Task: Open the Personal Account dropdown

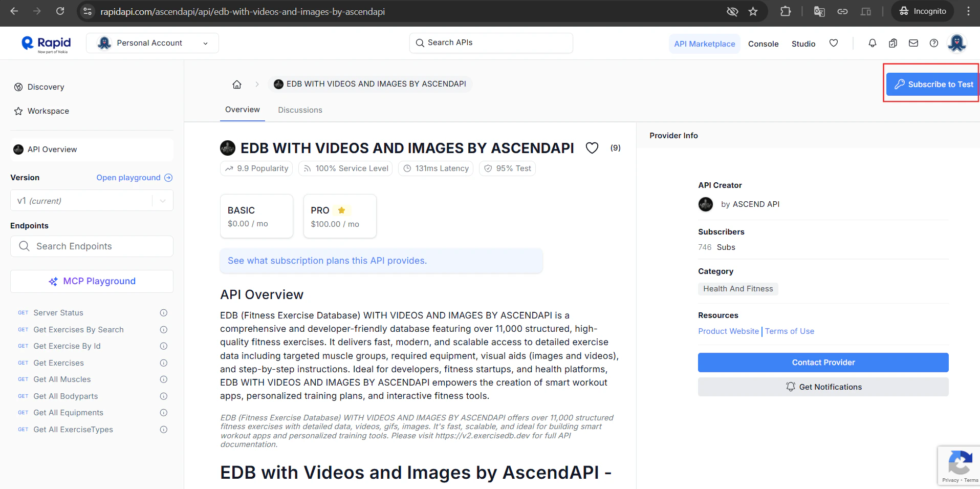Action: 153,43
